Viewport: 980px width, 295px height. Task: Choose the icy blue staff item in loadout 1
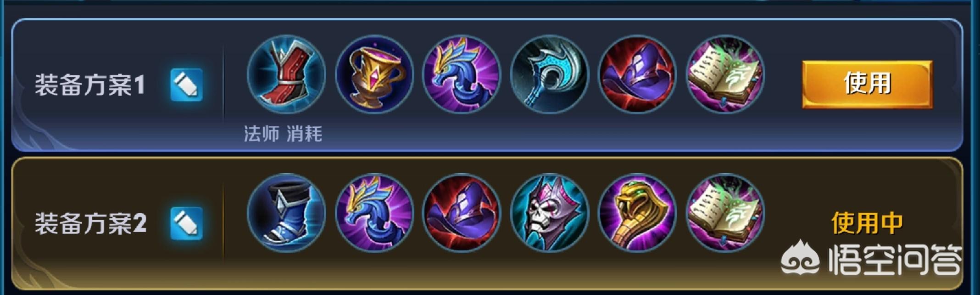(549, 74)
